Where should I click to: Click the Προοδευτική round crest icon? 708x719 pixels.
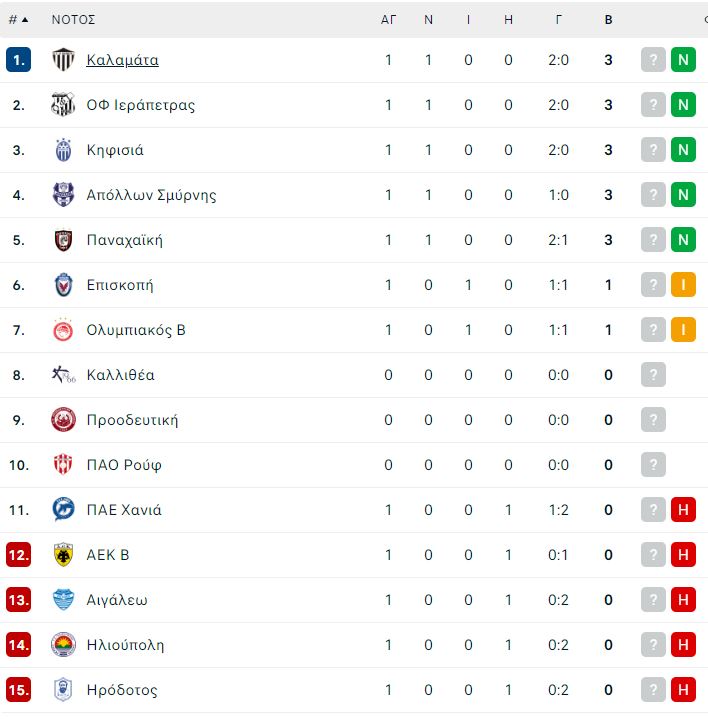pyautogui.click(x=63, y=420)
